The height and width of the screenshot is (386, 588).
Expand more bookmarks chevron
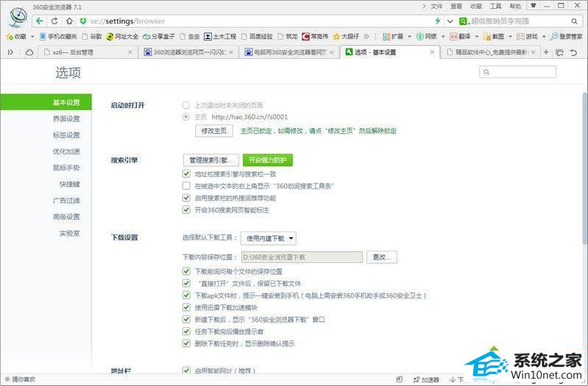pyautogui.click(x=366, y=36)
